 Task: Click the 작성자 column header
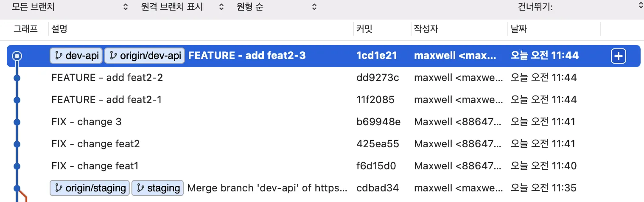(426, 29)
